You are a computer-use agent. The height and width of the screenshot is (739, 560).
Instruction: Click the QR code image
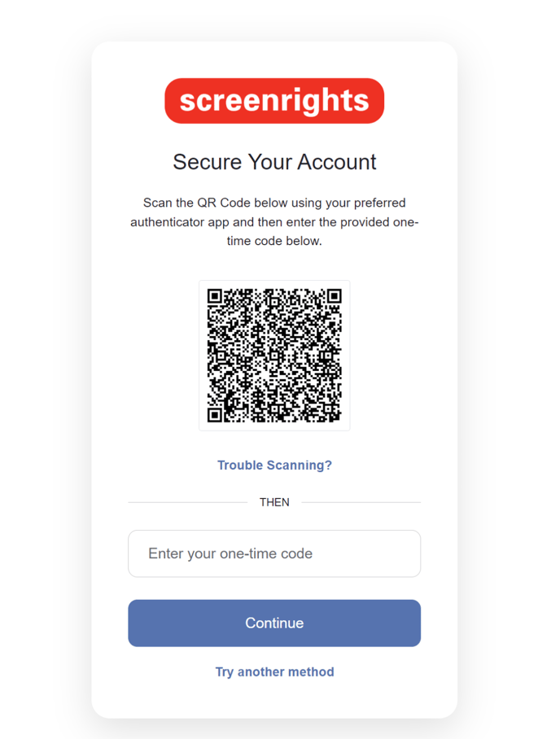tap(274, 356)
